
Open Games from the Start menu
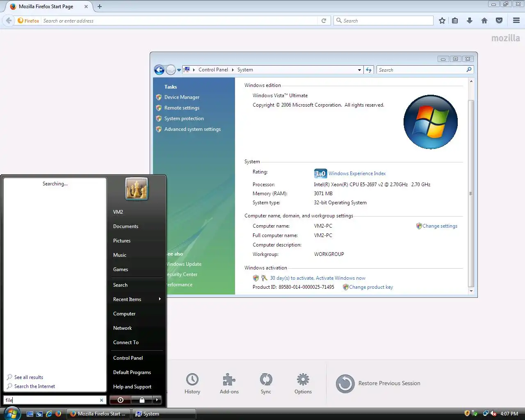click(x=121, y=269)
